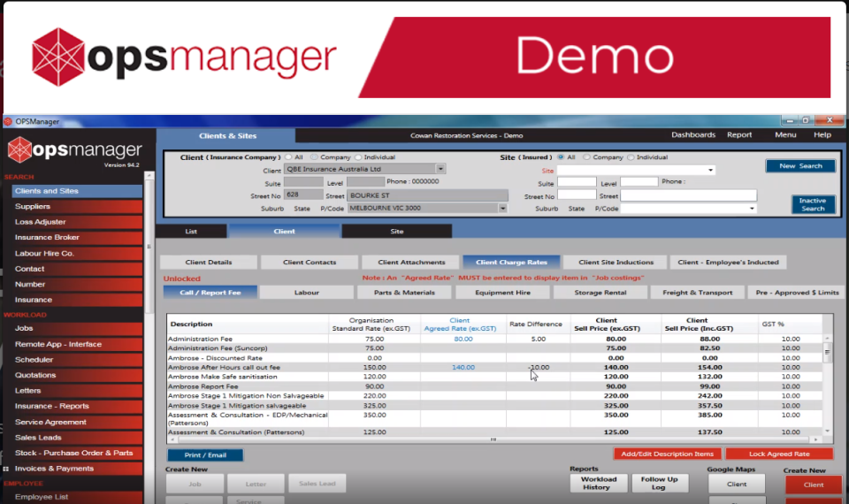This screenshot has height=504, width=849.
Task: Click the Client Street No field
Action: click(x=303, y=195)
